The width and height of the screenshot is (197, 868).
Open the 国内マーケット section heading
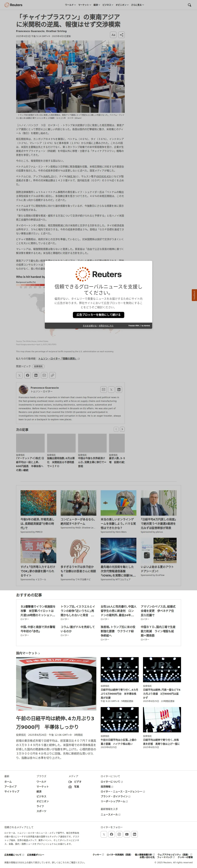click(x=28, y=653)
